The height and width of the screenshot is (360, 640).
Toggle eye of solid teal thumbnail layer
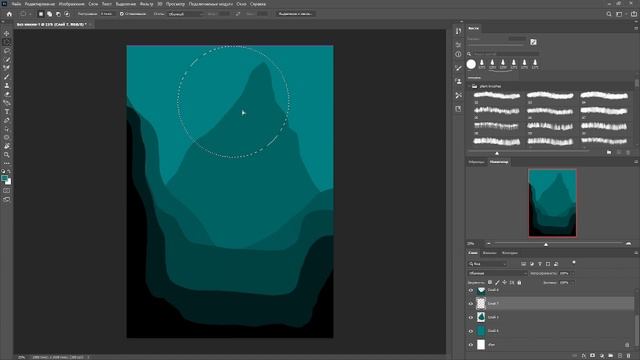[x=471, y=331]
